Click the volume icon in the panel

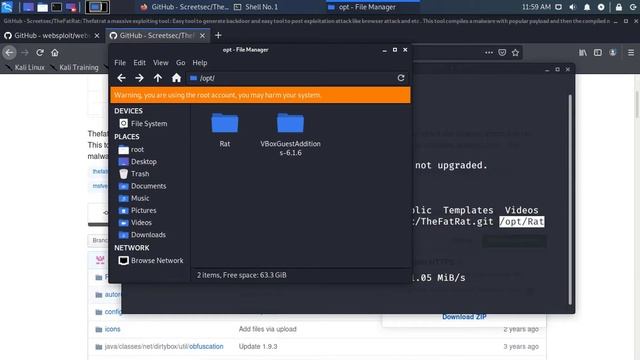[x=573, y=7]
